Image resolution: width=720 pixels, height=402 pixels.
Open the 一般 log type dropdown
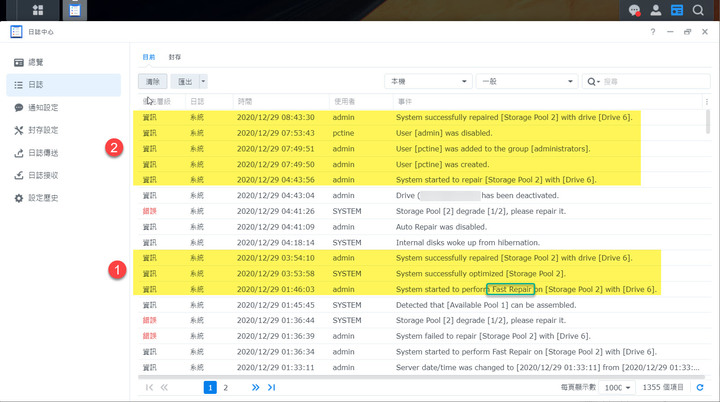tap(526, 81)
